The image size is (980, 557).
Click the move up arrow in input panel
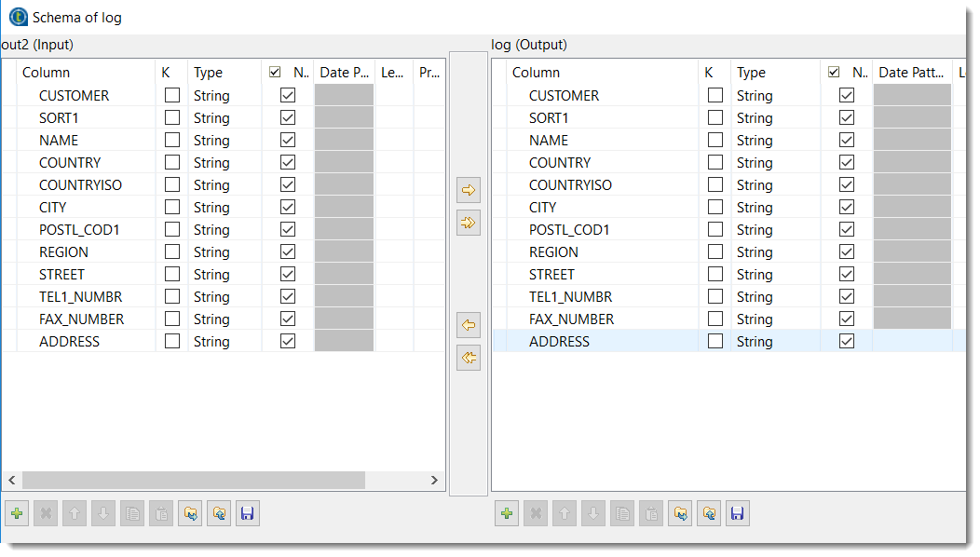(x=75, y=514)
